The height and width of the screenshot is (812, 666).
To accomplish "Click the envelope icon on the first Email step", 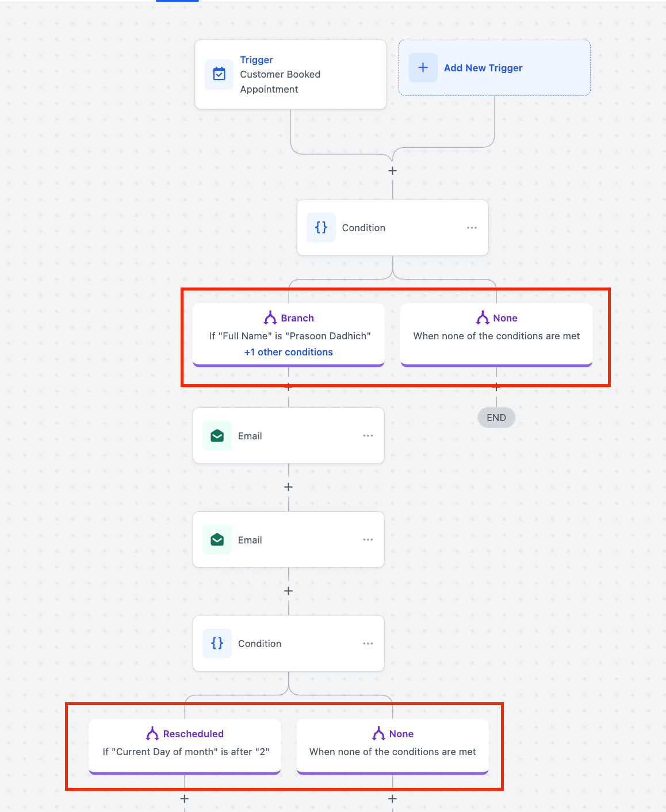I will pos(217,436).
